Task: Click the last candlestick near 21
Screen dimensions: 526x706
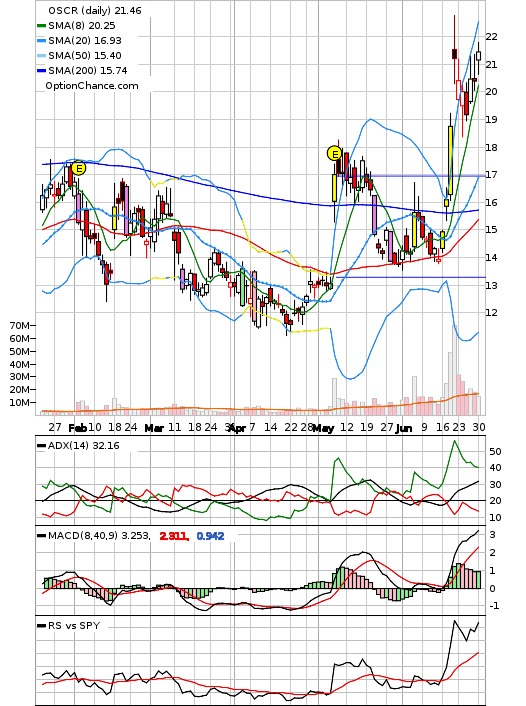Action: (x=478, y=56)
